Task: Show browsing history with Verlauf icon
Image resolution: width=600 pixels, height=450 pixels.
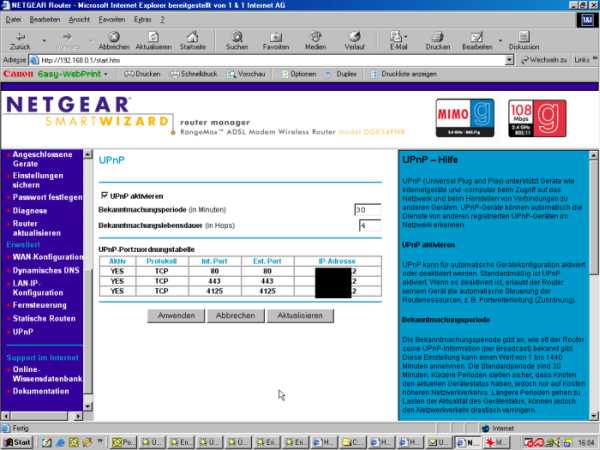Action: (354, 41)
